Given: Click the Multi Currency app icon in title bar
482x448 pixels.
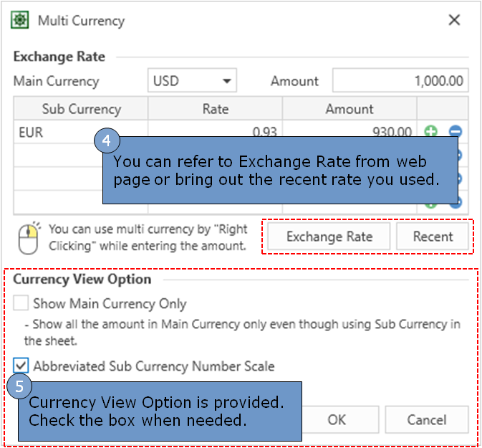Looking at the screenshot, I should (21, 21).
